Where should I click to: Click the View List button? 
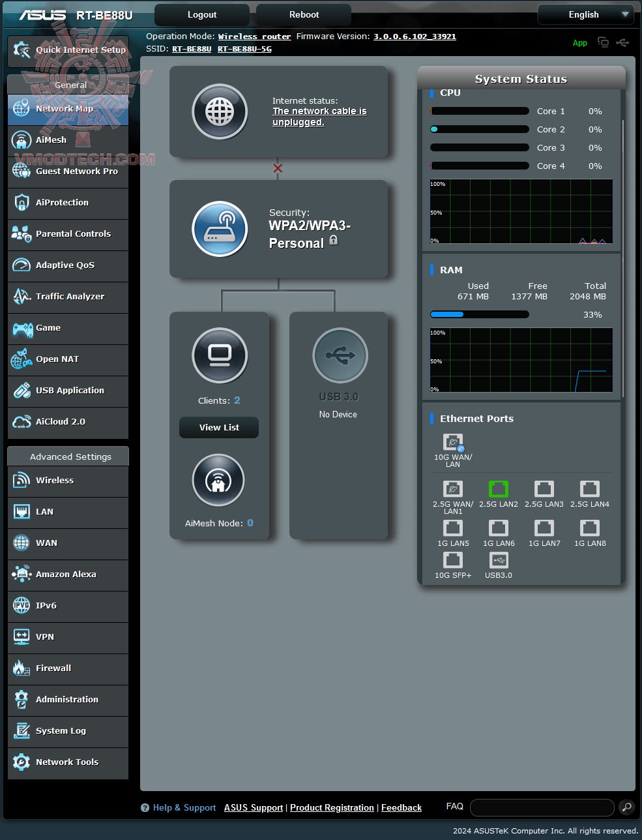tap(219, 427)
